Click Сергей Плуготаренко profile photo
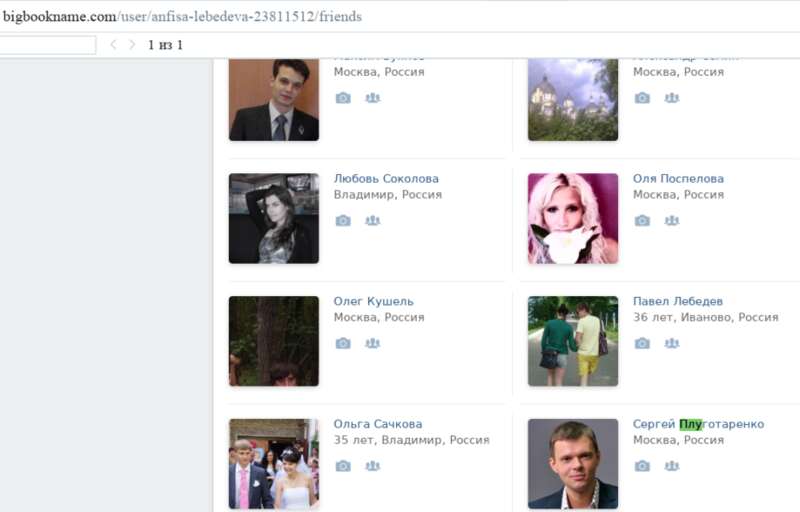Viewport: 800px width, 512px height. [x=573, y=464]
